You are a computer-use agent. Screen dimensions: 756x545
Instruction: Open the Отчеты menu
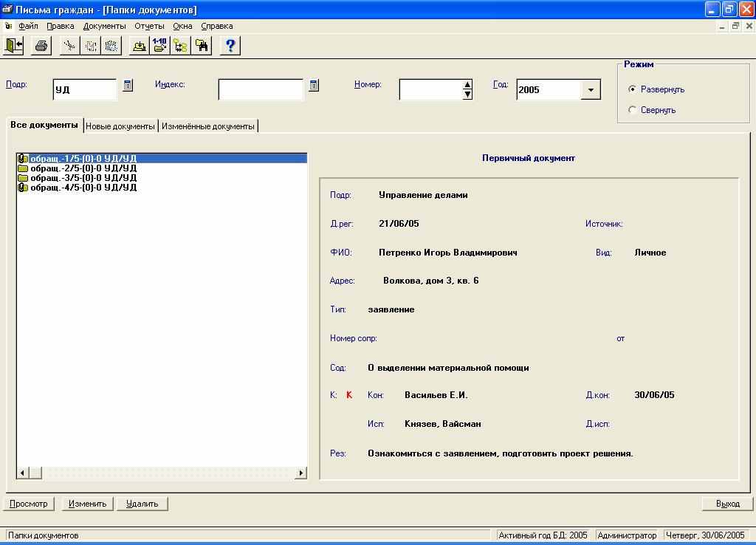[x=149, y=26]
